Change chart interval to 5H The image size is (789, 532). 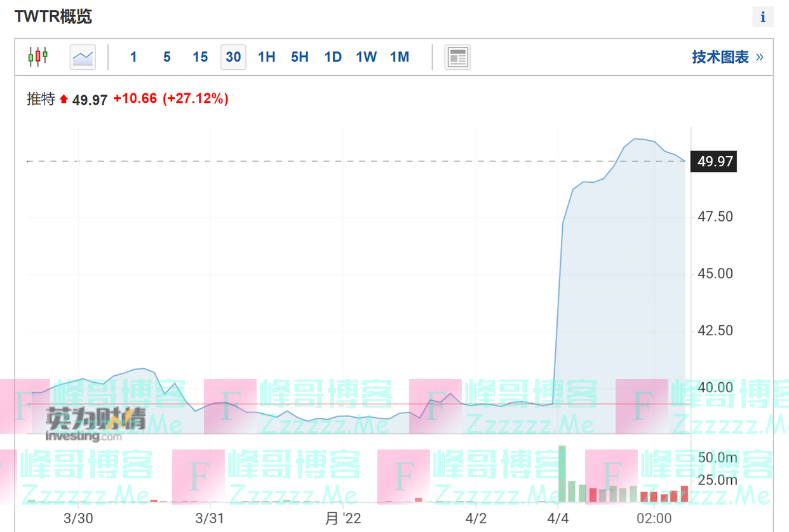299,57
